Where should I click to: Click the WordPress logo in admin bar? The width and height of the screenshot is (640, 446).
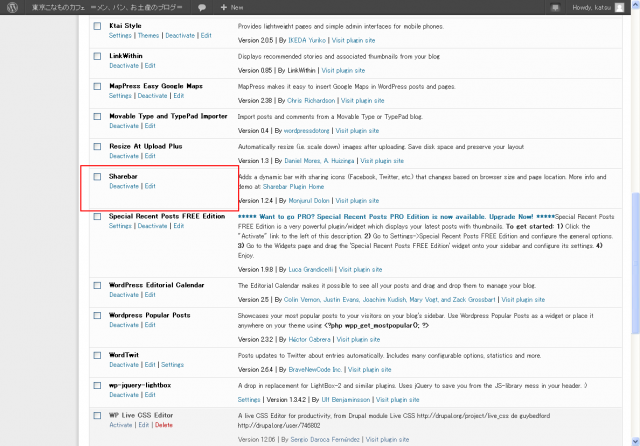tap(12, 7)
